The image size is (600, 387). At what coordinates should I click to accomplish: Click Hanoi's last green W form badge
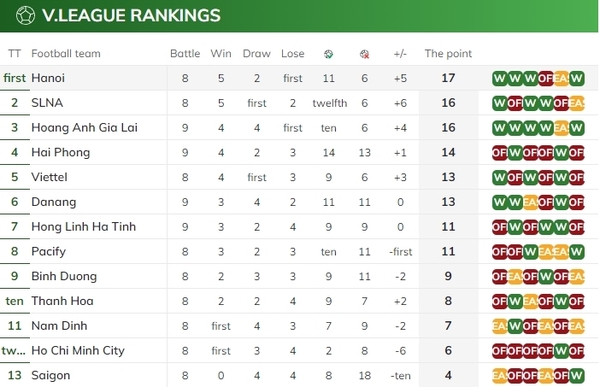tap(577, 78)
